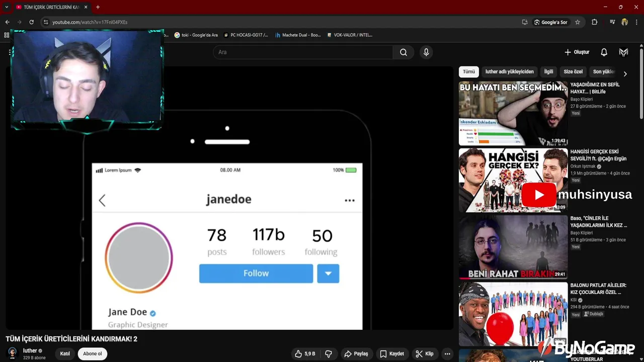Click the install app icon in address bar
Screen dimensions: 644x362
pyautogui.click(x=525, y=22)
